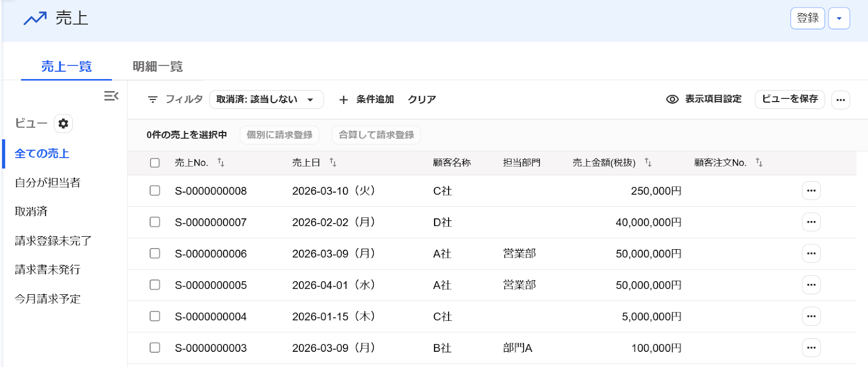Open the toolbar more options menu
Viewport: 868px width, 367px height.
pyautogui.click(x=840, y=100)
